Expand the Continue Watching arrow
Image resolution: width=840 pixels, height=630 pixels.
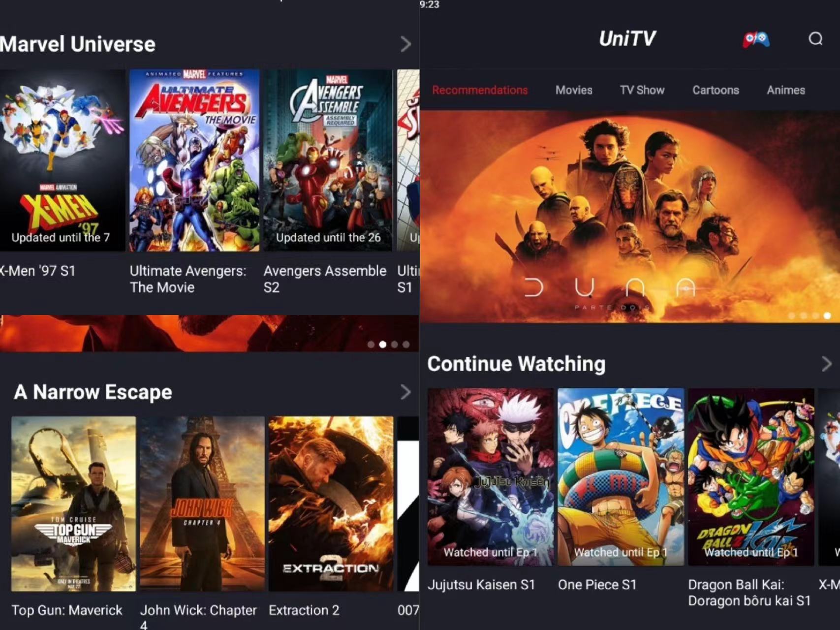point(827,364)
